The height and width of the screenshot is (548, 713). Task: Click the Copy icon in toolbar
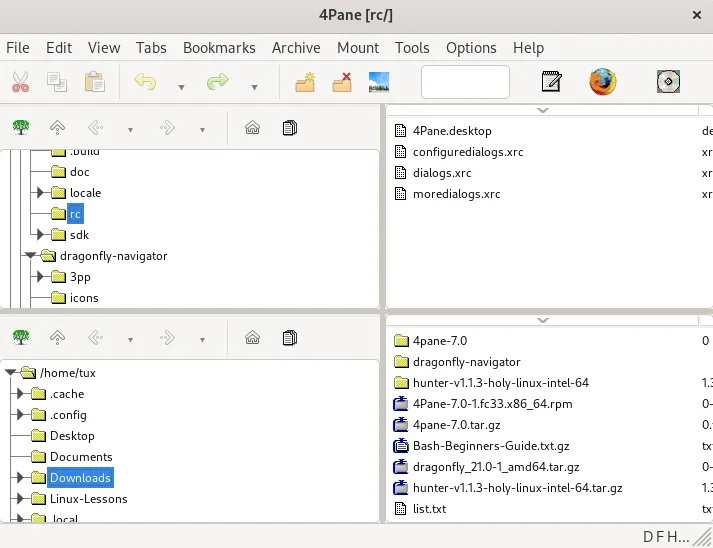[x=57, y=82]
